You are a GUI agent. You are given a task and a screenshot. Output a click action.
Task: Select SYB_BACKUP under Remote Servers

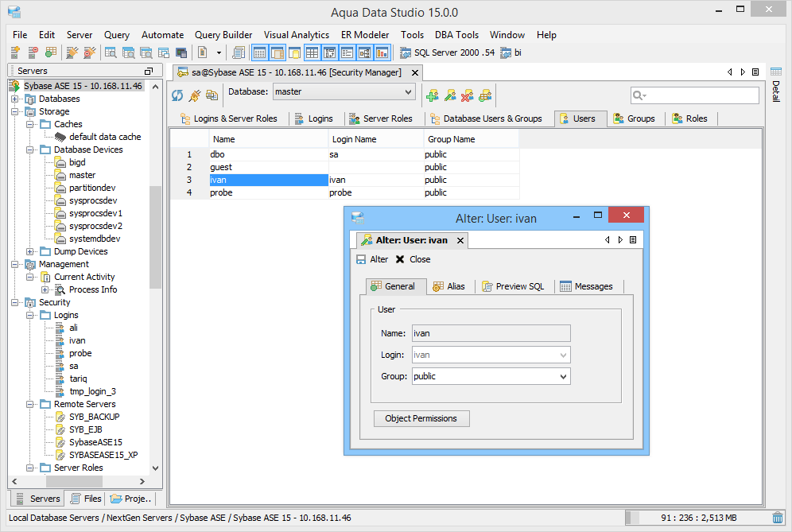(x=95, y=417)
